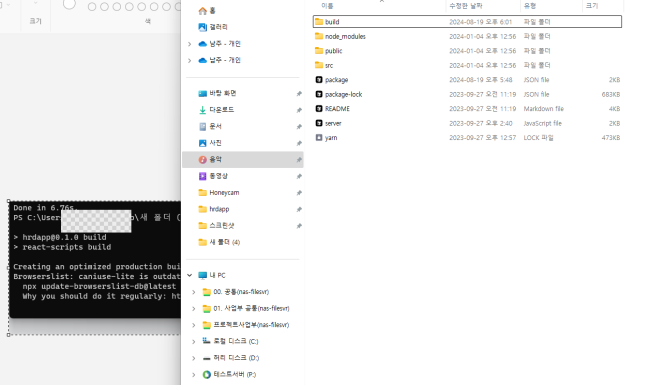Click the build folder icon in file list
The height and width of the screenshot is (385, 650).
(319, 22)
